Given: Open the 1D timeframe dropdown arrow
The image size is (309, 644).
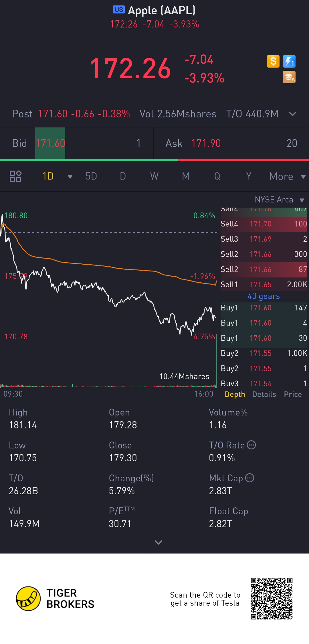Looking at the screenshot, I should 70,177.
